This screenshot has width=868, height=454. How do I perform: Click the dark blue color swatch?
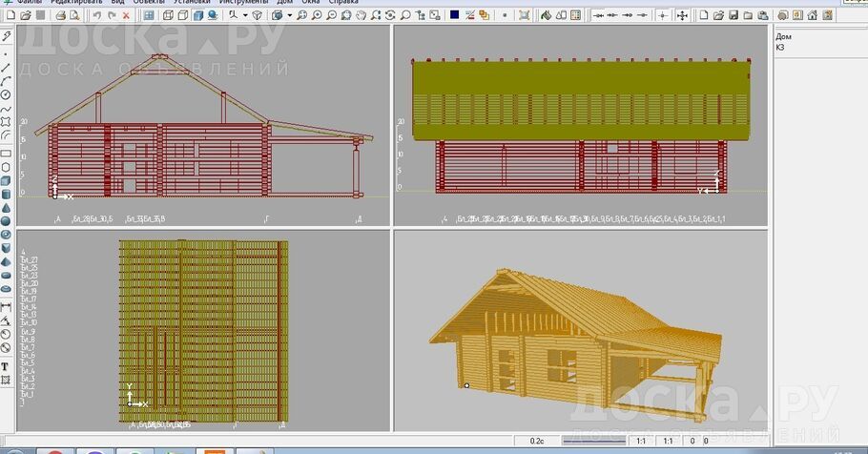[454, 15]
